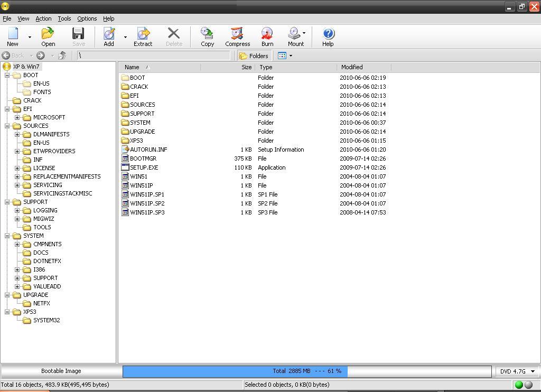Go forward with the navigation arrow

pos(41,55)
